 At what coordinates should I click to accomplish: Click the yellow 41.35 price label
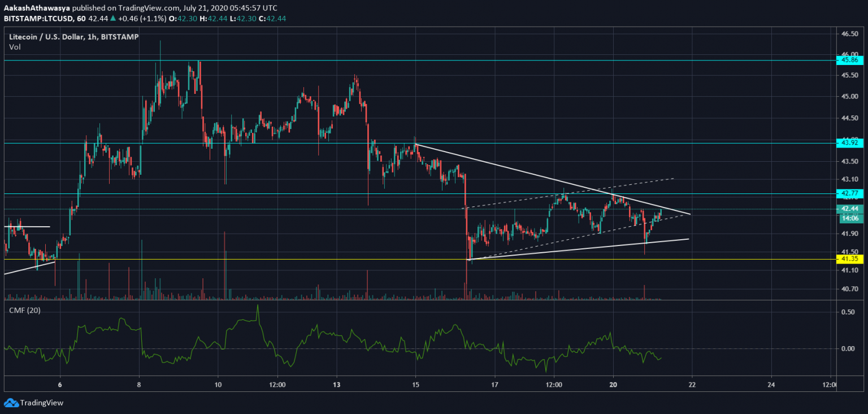point(849,259)
